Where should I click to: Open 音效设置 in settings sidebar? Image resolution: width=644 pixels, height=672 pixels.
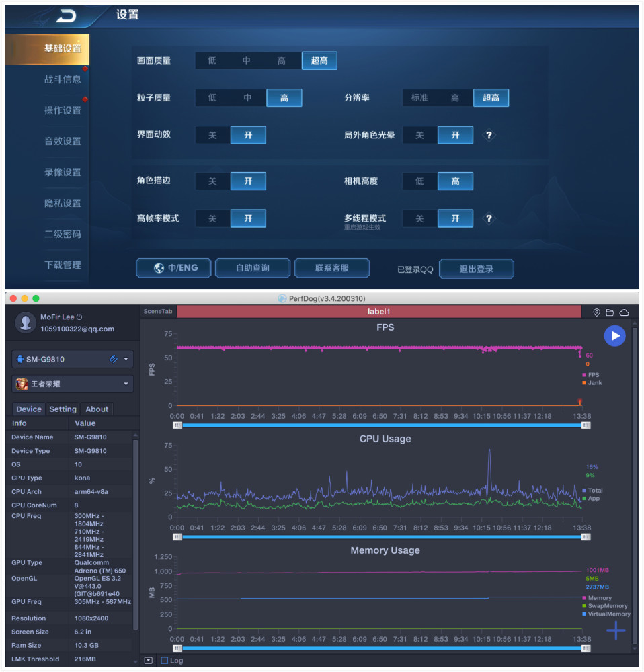pos(63,141)
